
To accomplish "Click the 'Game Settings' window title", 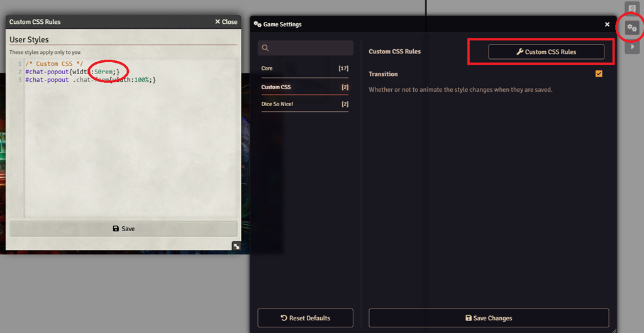I will tap(282, 25).
